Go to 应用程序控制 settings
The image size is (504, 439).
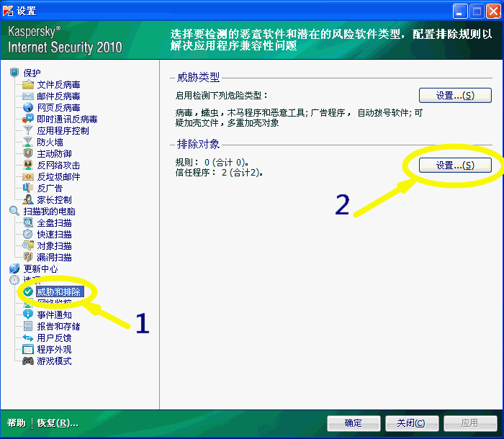[x=63, y=131]
